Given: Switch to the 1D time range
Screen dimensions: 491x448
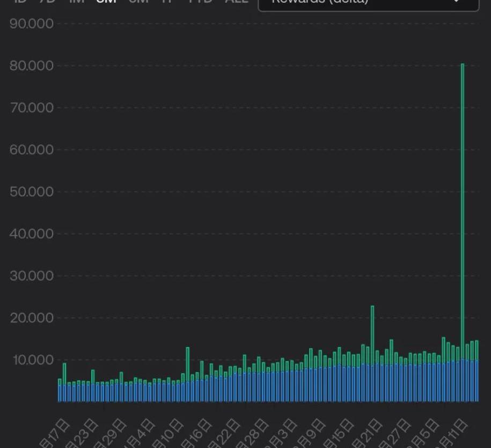Looking at the screenshot, I should tap(20, 2).
